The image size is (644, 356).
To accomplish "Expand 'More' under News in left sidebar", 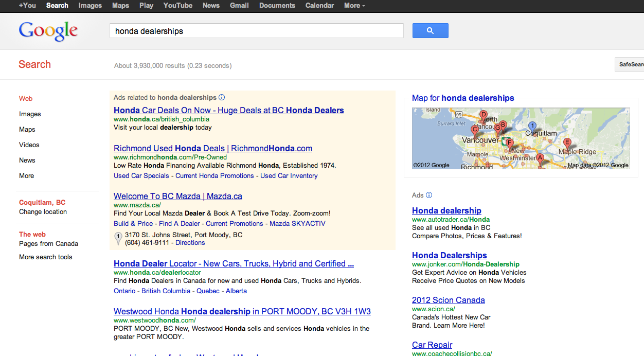I will (27, 175).
